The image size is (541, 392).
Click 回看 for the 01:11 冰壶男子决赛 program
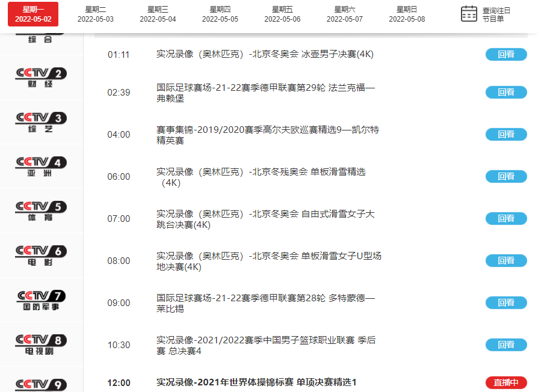tap(506, 54)
